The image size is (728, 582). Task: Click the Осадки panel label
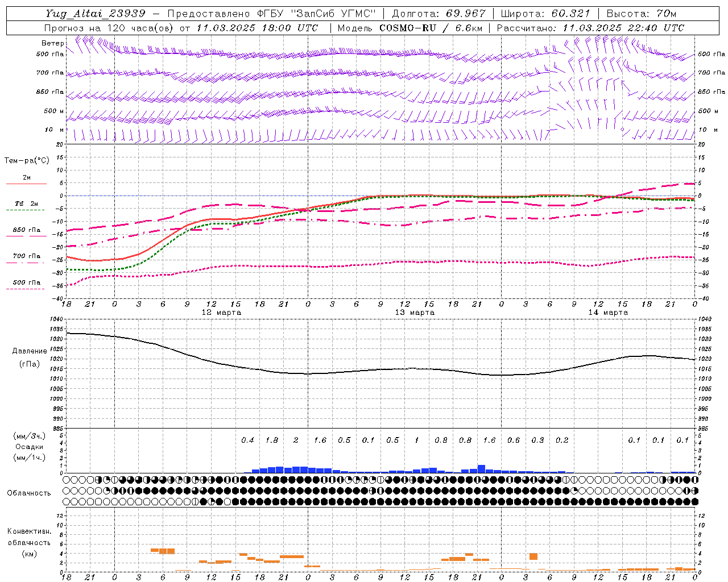click(30, 447)
